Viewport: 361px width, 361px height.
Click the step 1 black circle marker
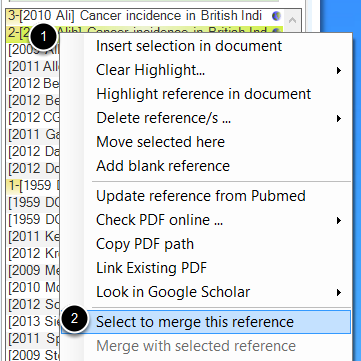click(44, 37)
